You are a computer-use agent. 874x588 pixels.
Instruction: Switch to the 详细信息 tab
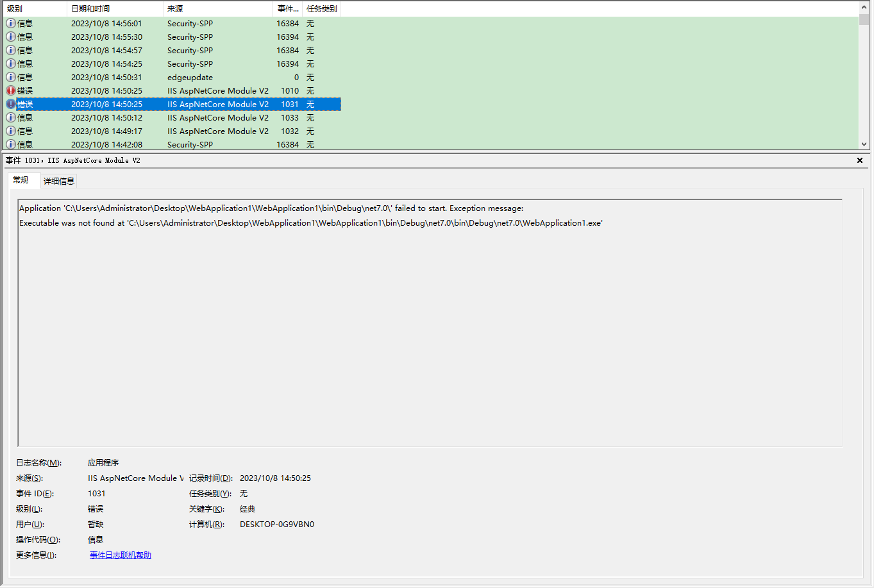click(x=59, y=181)
